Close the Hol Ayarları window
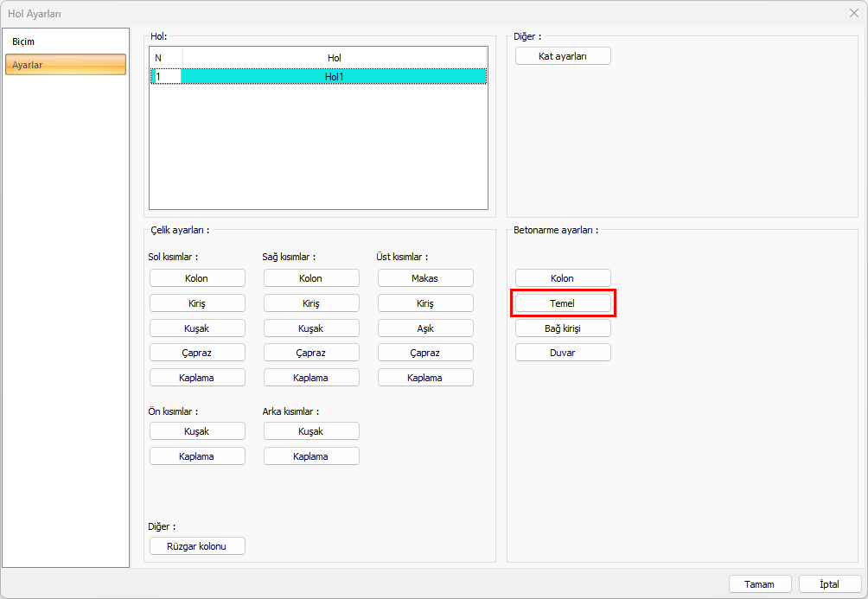The height and width of the screenshot is (599, 868). tap(853, 13)
